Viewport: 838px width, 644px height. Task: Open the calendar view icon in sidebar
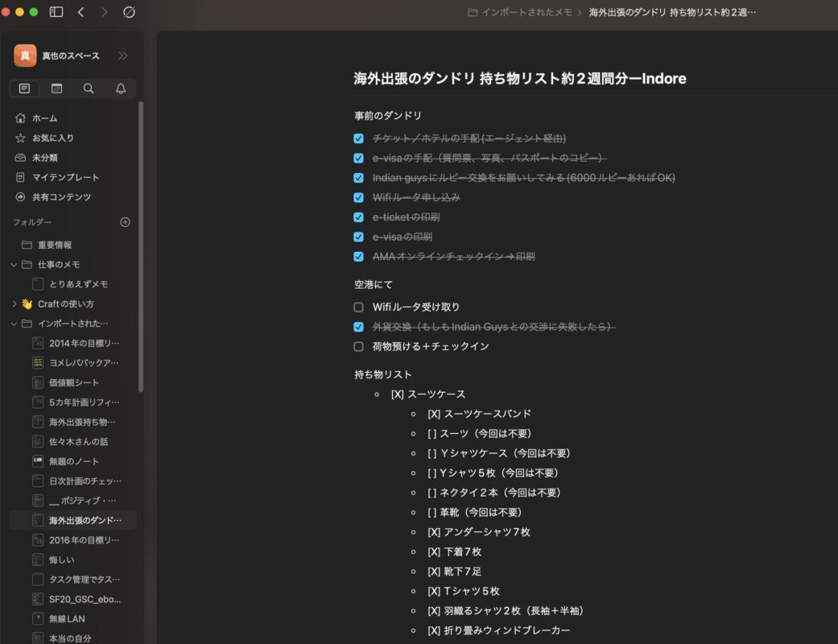[x=56, y=89]
